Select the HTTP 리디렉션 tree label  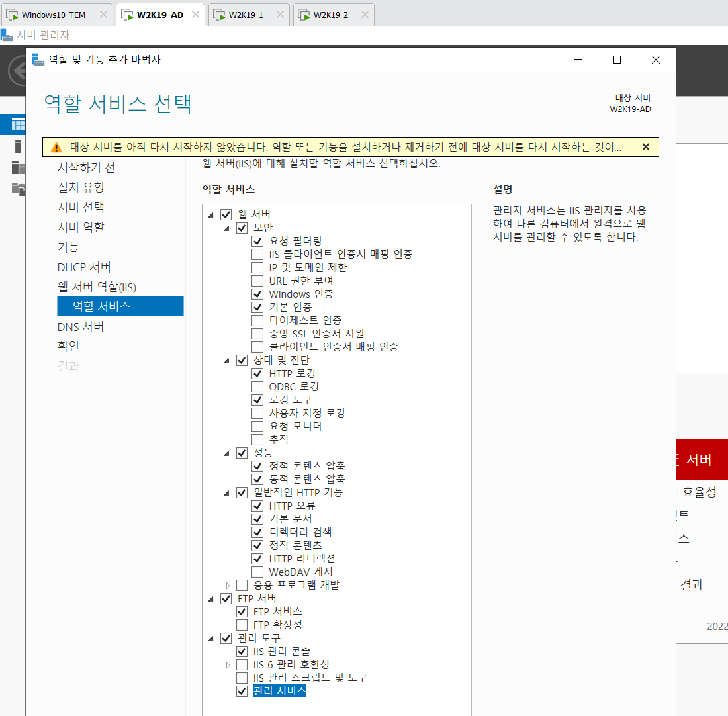[302, 559]
